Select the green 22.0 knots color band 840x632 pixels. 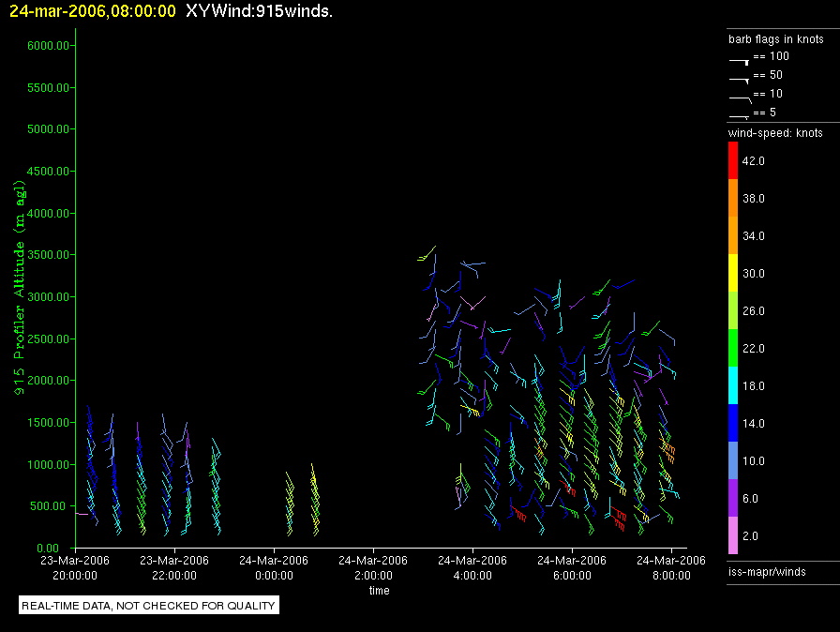click(x=733, y=348)
